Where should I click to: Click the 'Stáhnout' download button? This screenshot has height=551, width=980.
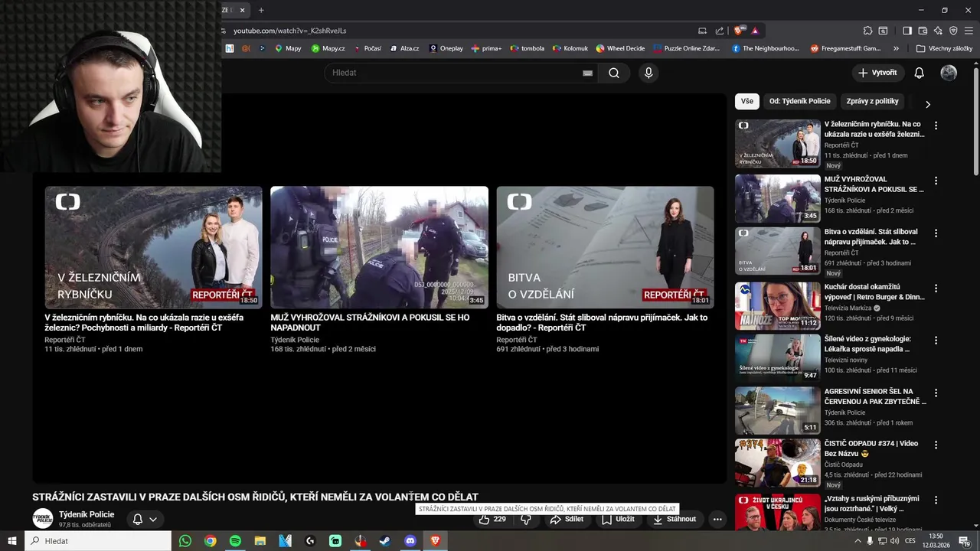click(675, 519)
